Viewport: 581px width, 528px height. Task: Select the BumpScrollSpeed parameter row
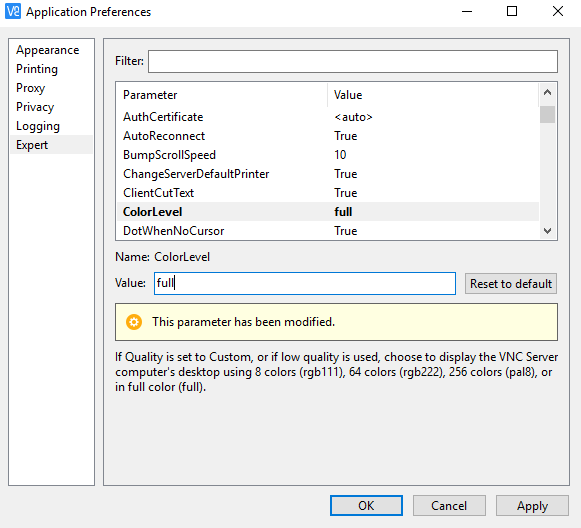coord(328,155)
